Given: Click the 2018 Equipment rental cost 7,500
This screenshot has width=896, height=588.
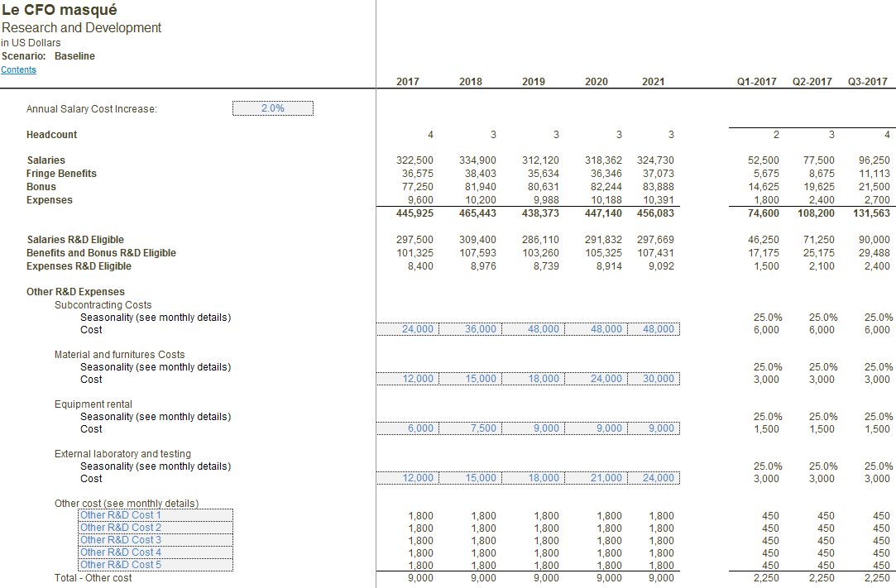Looking at the screenshot, I should pyautogui.click(x=471, y=428).
